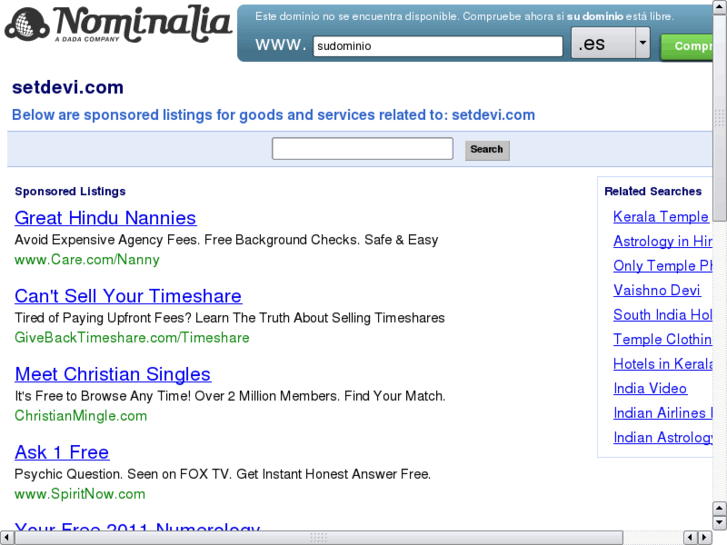The width and height of the screenshot is (727, 545).
Task: Open the South India Holiday related search
Action: click(663, 315)
